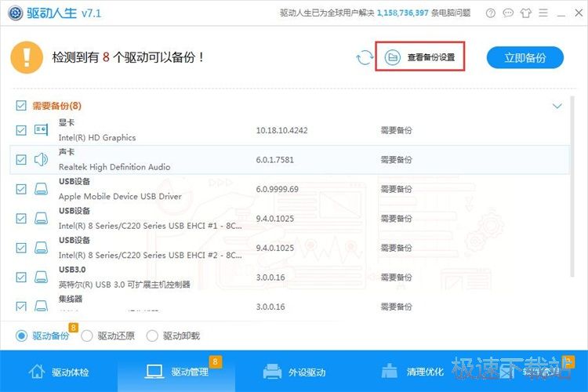Select the Realtek High Definition Audio row
Viewport: 588px width, 392px height.
(289, 160)
